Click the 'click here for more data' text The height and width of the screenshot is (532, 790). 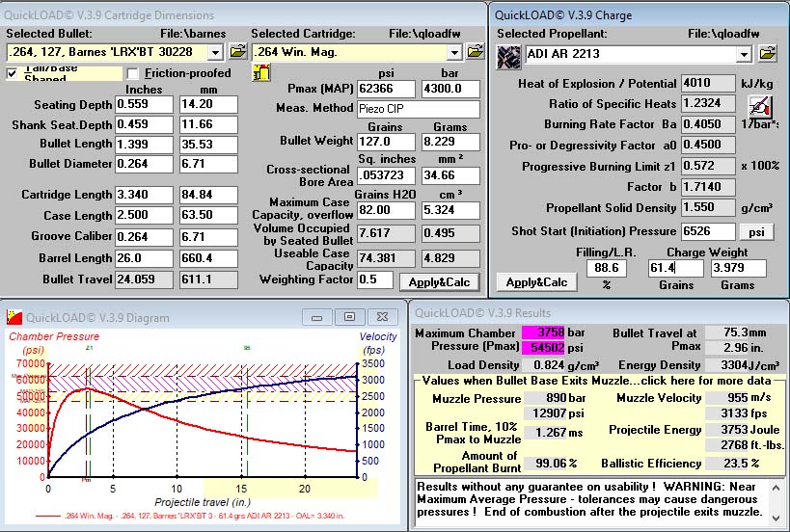[x=696, y=381]
